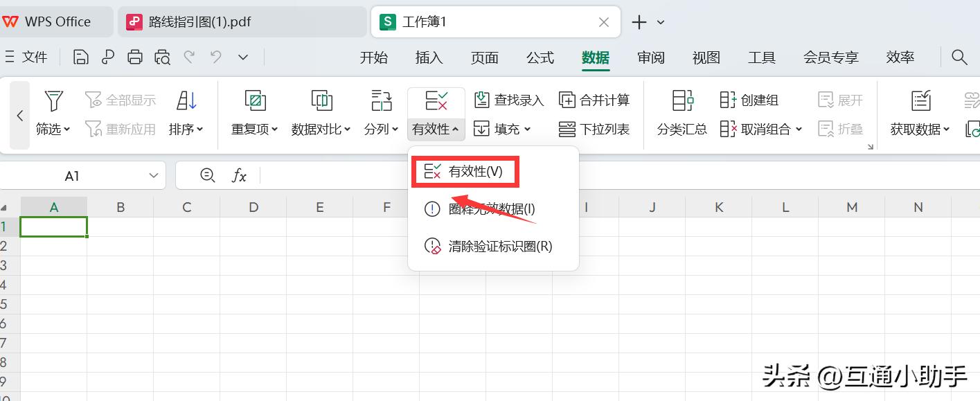Select all cells via corner triangle
This screenshot has height=401, width=980.
coord(5,207)
